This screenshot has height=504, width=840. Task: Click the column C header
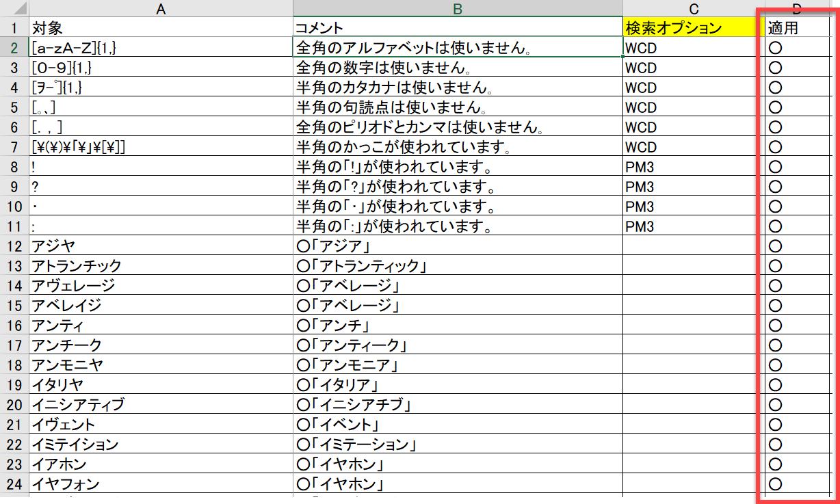coord(694,8)
